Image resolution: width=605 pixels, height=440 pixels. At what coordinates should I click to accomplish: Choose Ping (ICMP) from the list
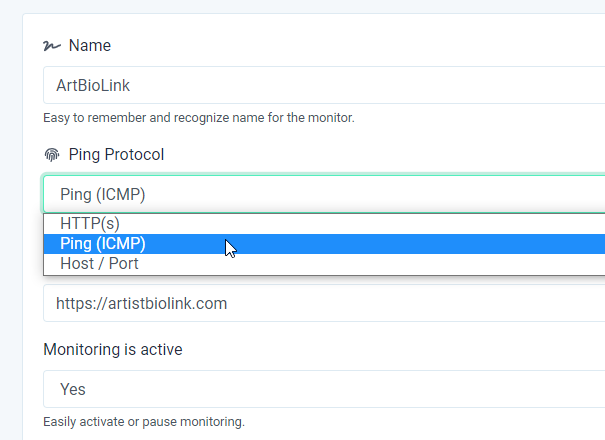pyautogui.click(x=324, y=244)
